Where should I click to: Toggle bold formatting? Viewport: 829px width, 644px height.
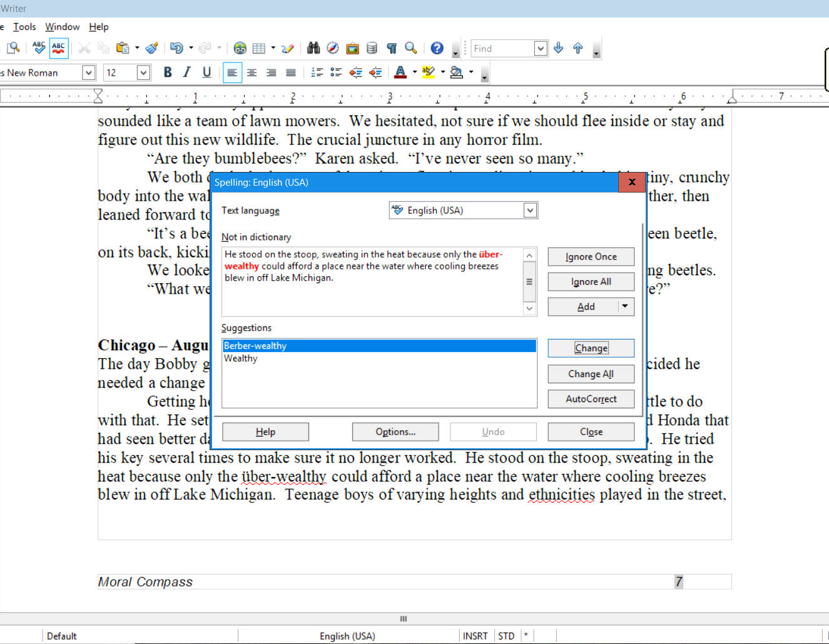click(x=167, y=72)
